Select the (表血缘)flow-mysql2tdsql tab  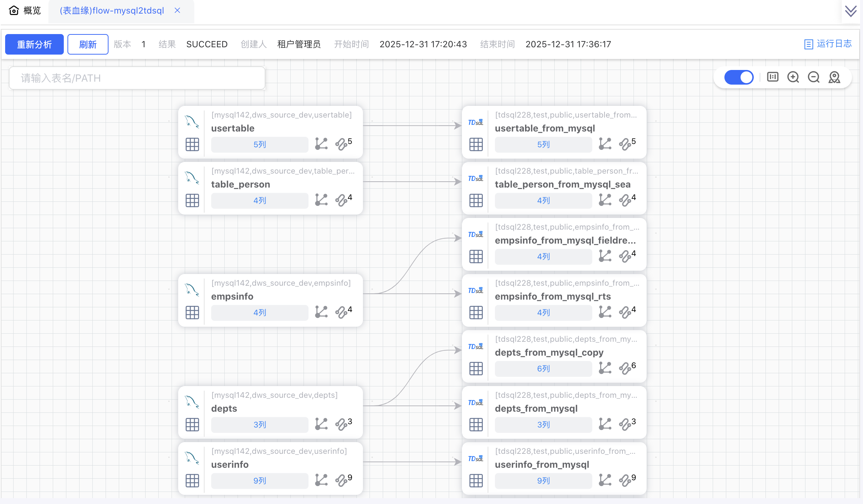(x=112, y=11)
